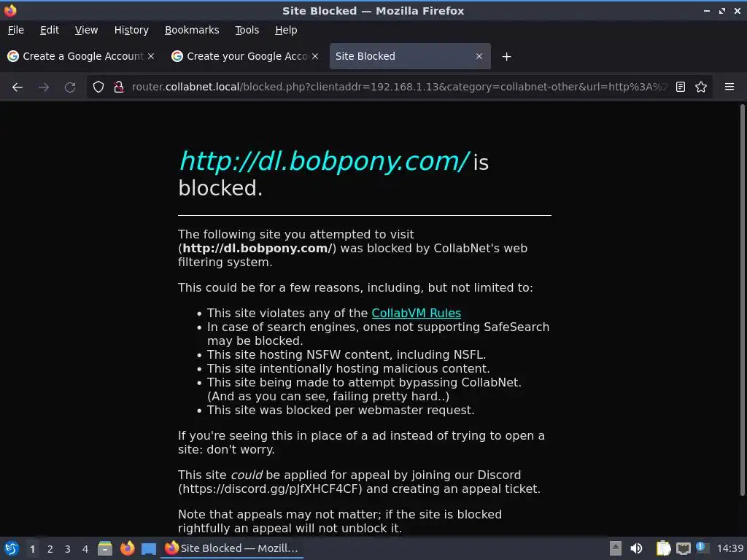Open the LXQt start menu icon

click(12, 548)
